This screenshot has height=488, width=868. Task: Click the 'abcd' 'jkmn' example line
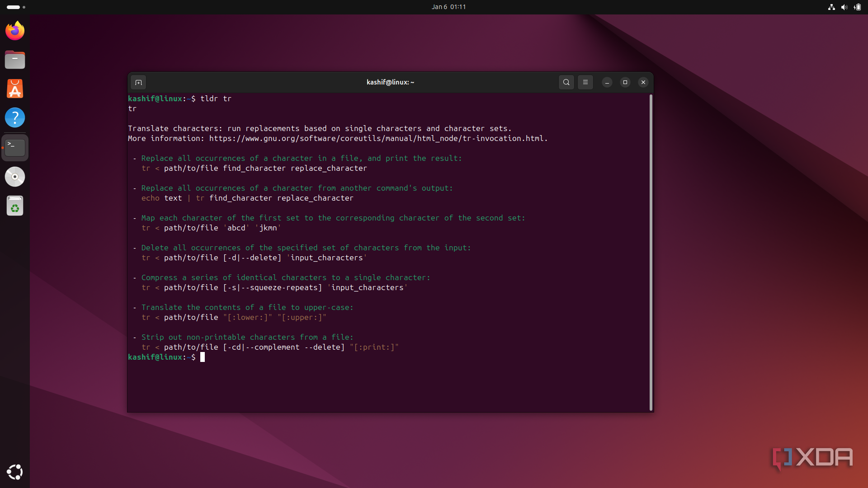tap(211, 228)
